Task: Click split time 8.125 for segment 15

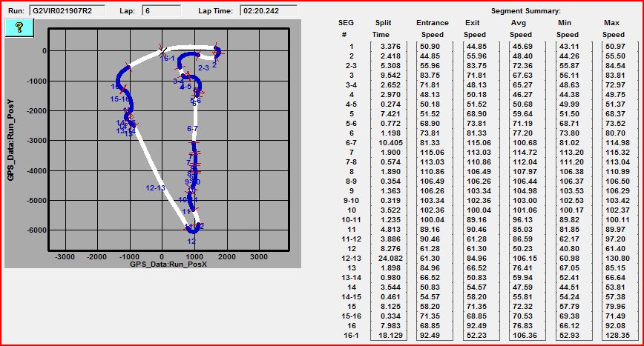Action: tap(390, 307)
